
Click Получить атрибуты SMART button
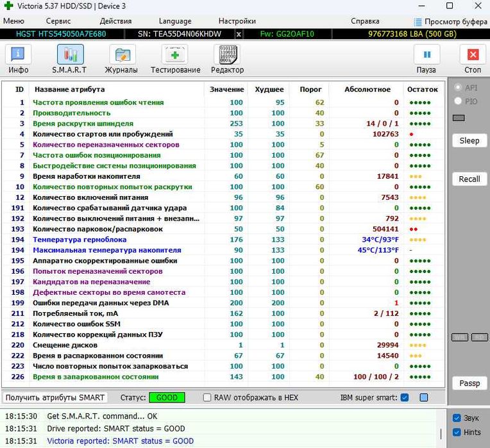(x=55, y=397)
